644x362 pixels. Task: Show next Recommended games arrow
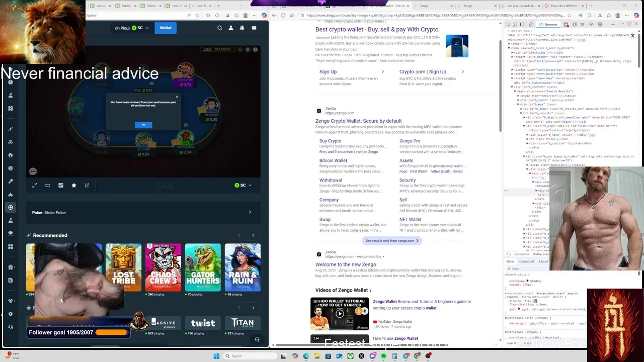pos(253,235)
